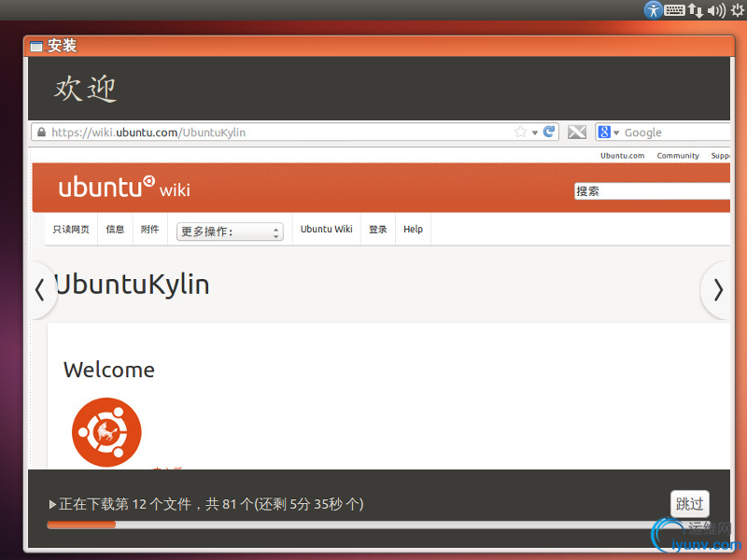Click the envelope mail icon
This screenshot has width=747, height=560.
(x=577, y=132)
